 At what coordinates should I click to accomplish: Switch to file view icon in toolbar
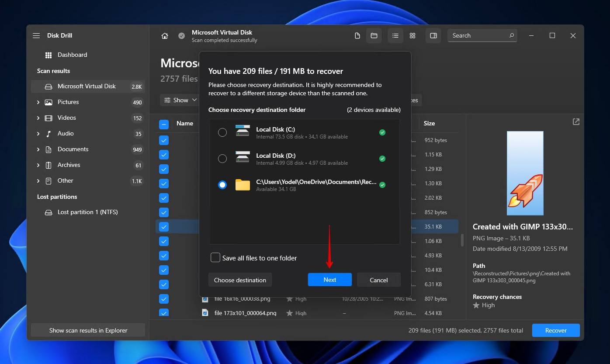357,35
